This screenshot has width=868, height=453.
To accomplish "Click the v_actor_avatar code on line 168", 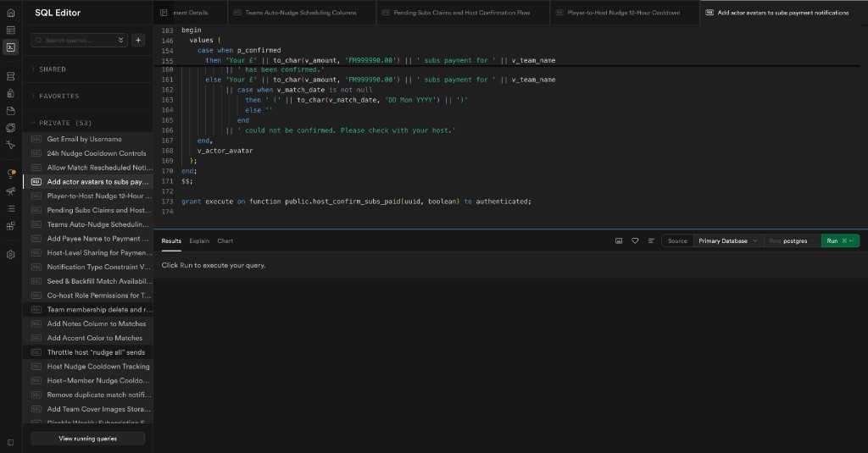I will 225,151.
